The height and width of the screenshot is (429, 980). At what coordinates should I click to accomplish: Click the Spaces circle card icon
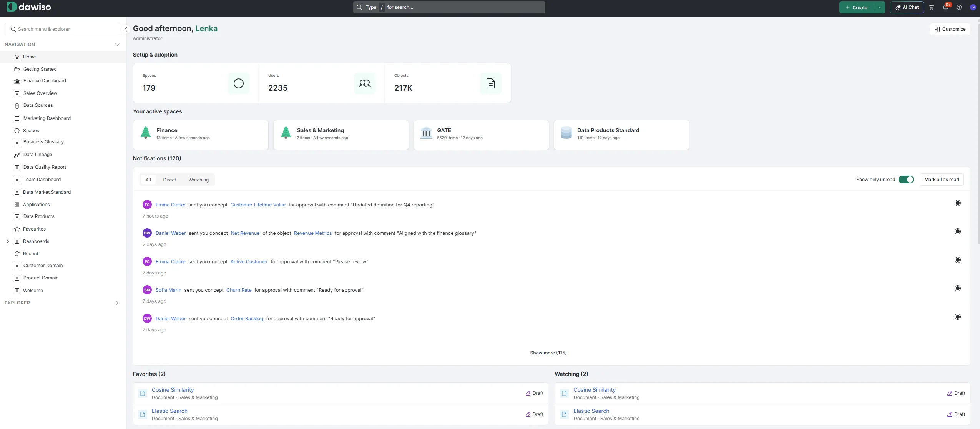tap(239, 83)
